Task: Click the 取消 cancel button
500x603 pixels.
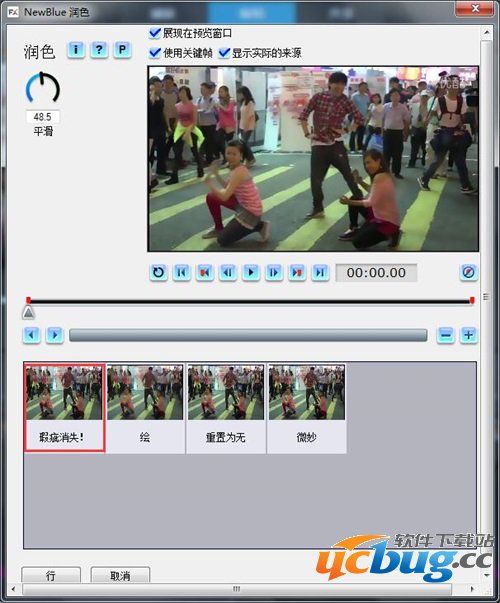Action: tap(120, 575)
